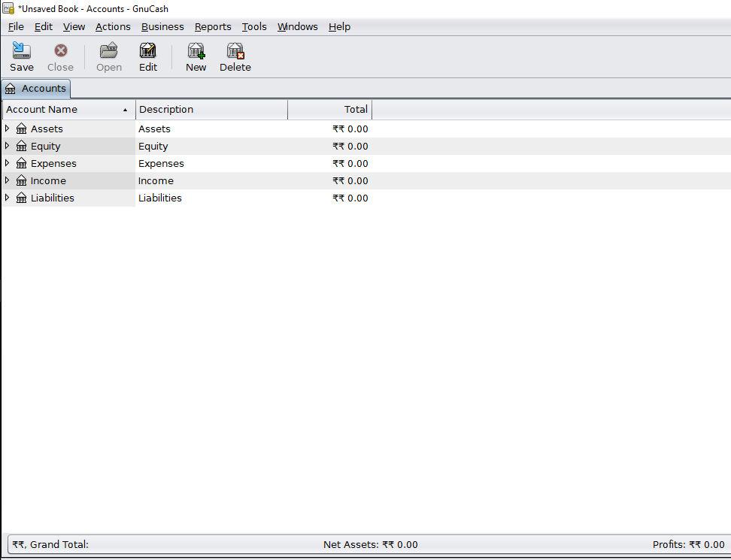Click the Assets total 0.00 value
This screenshot has height=560, width=731.
[x=350, y=129]
